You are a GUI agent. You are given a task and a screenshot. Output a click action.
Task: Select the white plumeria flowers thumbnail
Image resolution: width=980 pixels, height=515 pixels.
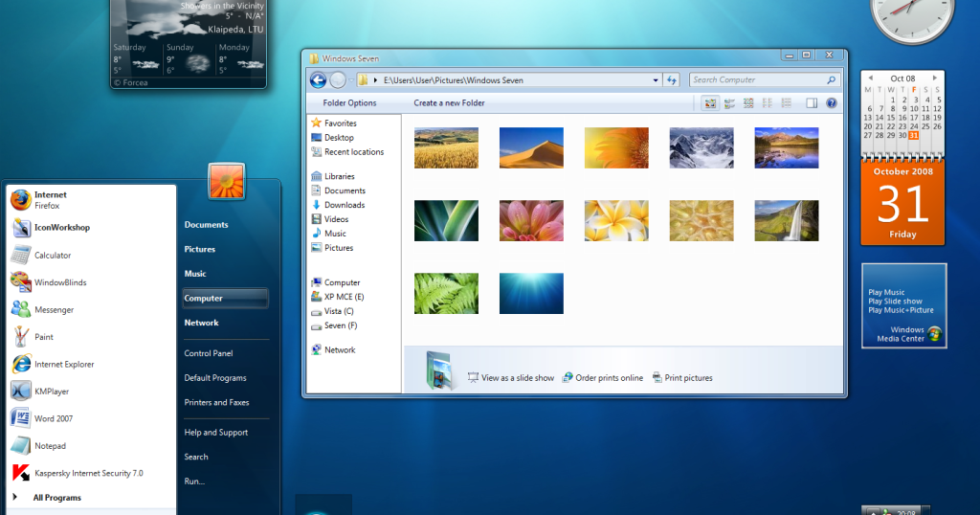pos(616,220)
